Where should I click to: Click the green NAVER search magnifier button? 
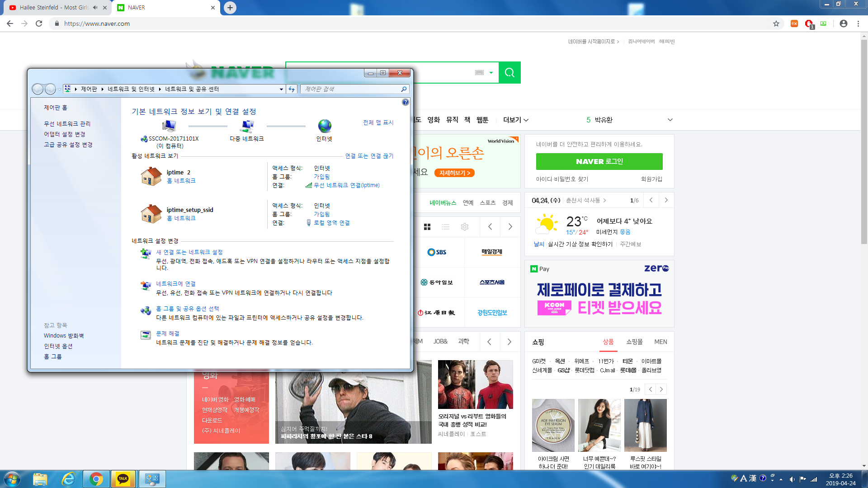(509, 72)
